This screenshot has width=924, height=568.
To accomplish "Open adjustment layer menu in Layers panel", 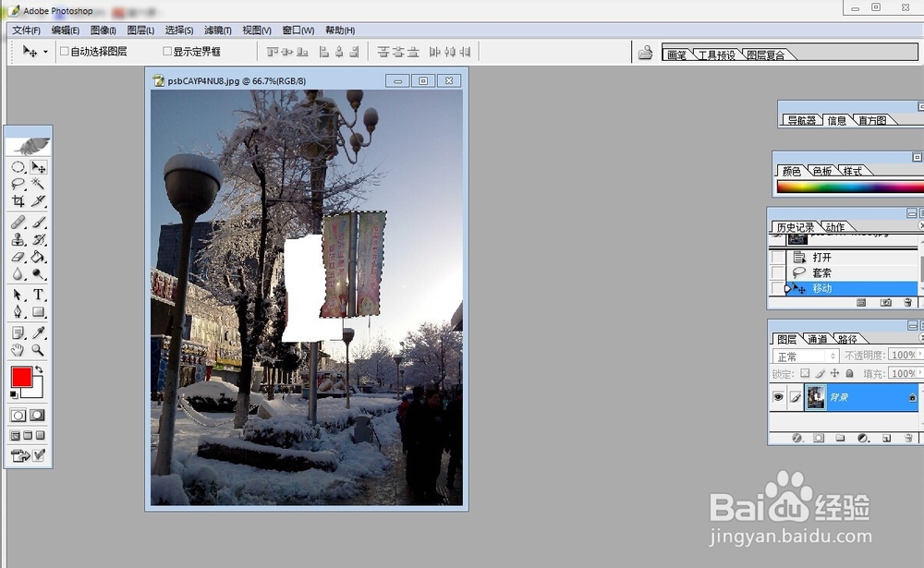I will 863,438.
